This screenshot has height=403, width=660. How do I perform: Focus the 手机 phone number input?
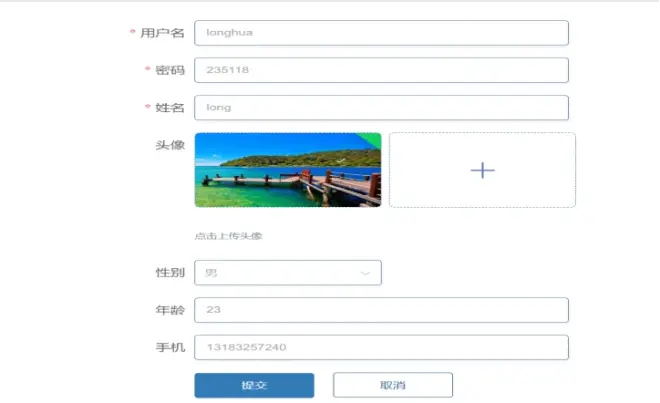tap(381, 347)
